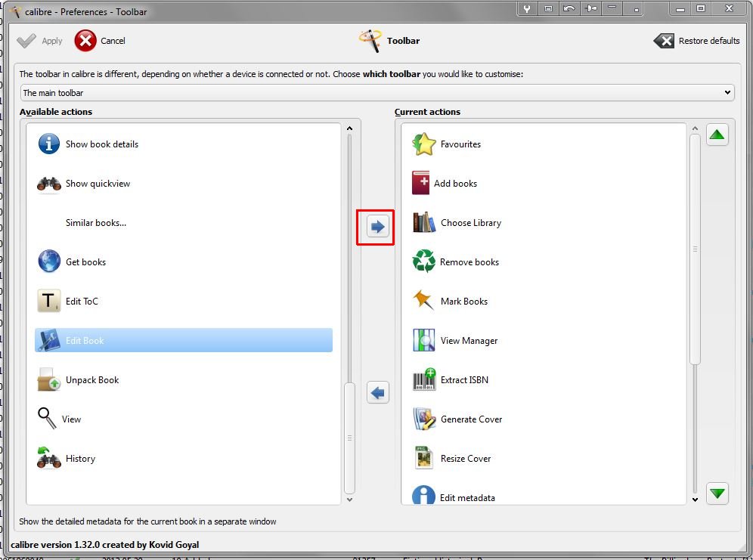Click the Show book details info icon

pos(49,144)
